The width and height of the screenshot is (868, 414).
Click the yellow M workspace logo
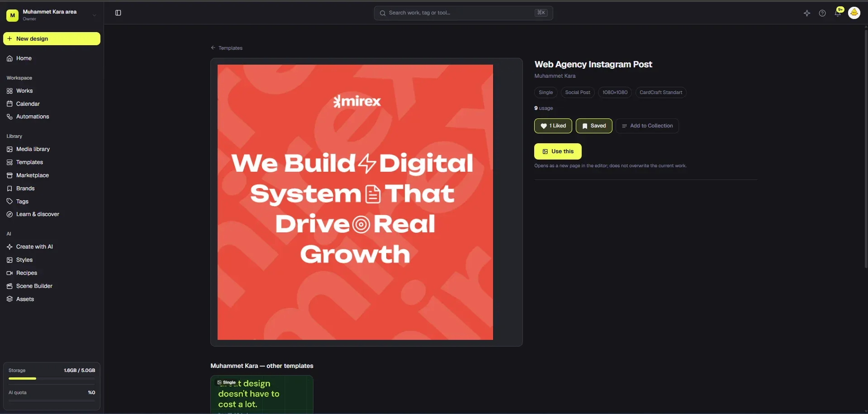pyautogui.click(x=12, y=15)
